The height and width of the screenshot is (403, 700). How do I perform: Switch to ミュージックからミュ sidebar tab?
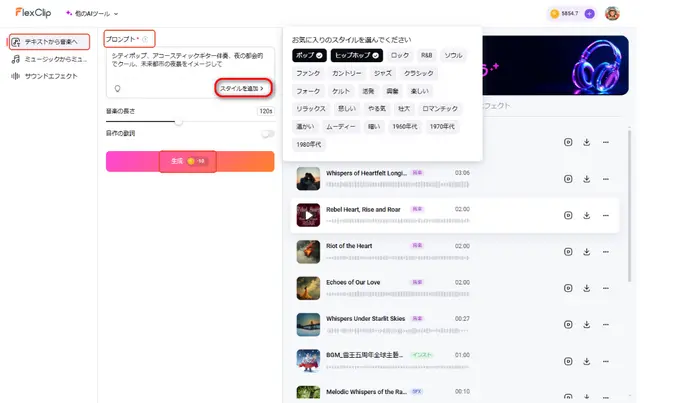click(x=49, y=59)
